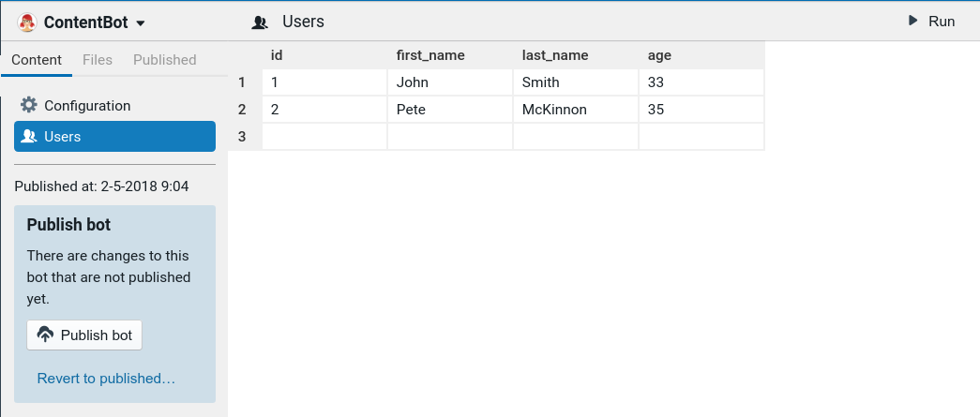Open the Published tab
The image size is (980, 417).
click(165, 60)
